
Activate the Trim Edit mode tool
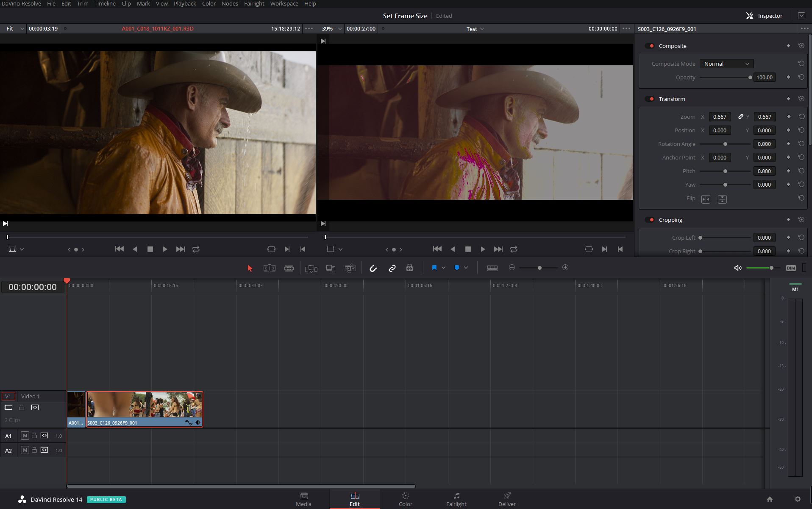[270, 268]
